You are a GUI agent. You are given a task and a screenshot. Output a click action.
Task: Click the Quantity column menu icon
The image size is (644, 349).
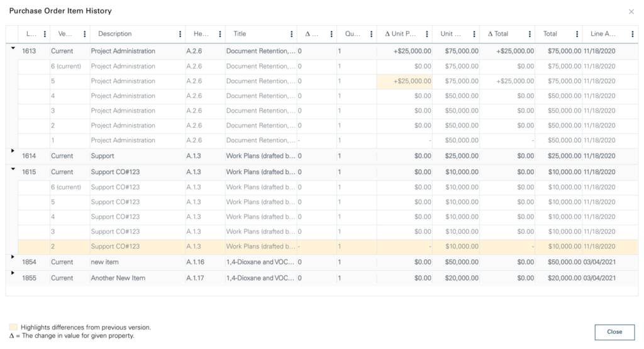coord(370,34)
